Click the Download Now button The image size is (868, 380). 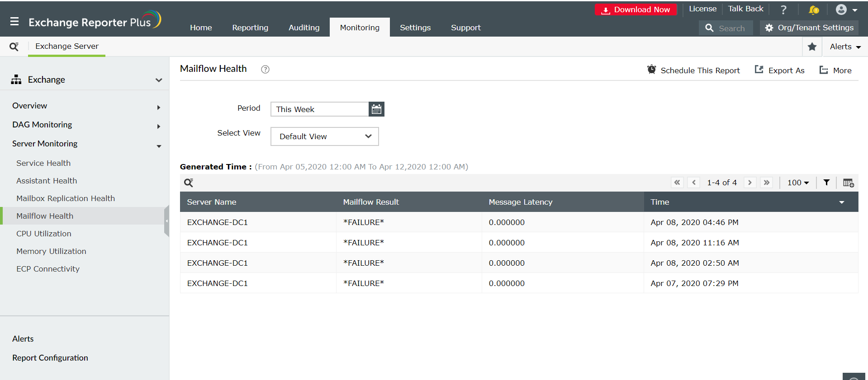point(636,9)
